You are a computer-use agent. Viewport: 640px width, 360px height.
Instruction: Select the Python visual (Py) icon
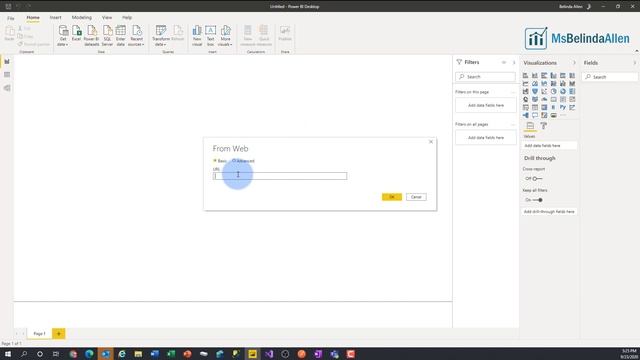pyautogui.click(x=563, y=107)
